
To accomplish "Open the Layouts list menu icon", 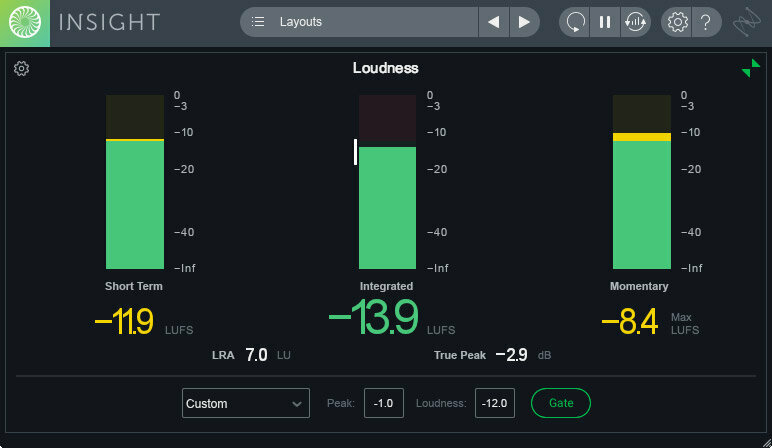I will click(x=257, y=22).
